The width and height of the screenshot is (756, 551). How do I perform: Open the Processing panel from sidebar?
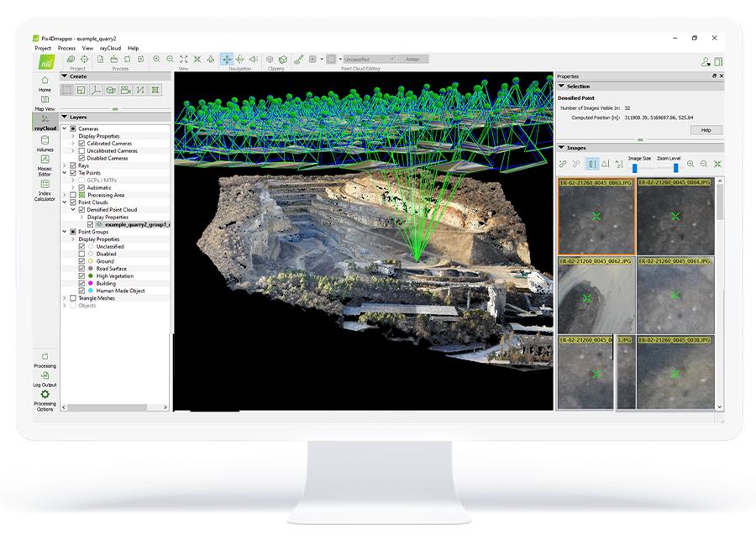pos(45,360)
